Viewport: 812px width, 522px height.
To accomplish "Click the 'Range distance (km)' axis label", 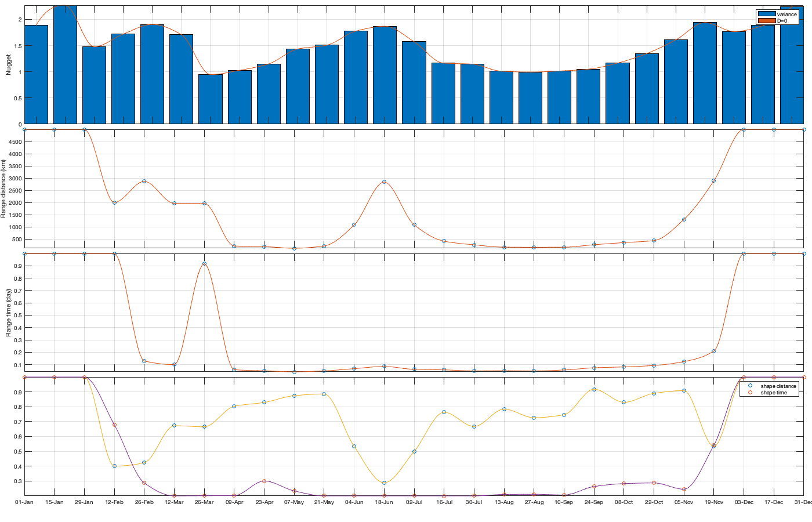I will point(4,188).
